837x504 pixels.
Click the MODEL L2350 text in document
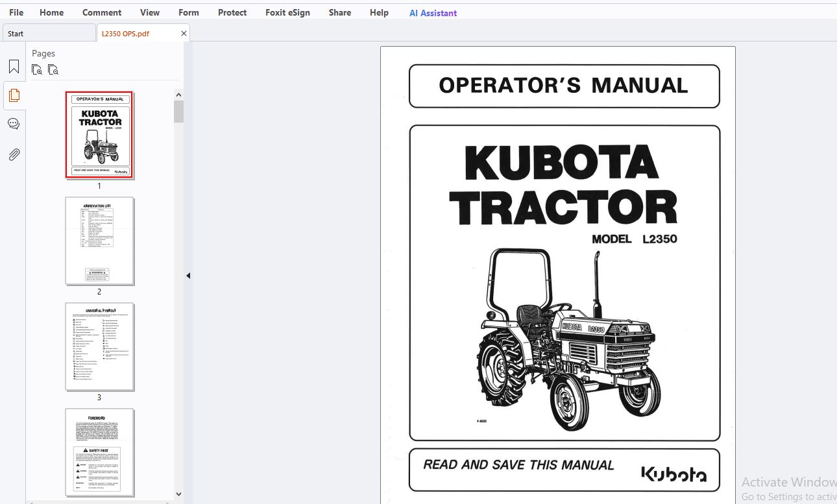coord(634,239)
